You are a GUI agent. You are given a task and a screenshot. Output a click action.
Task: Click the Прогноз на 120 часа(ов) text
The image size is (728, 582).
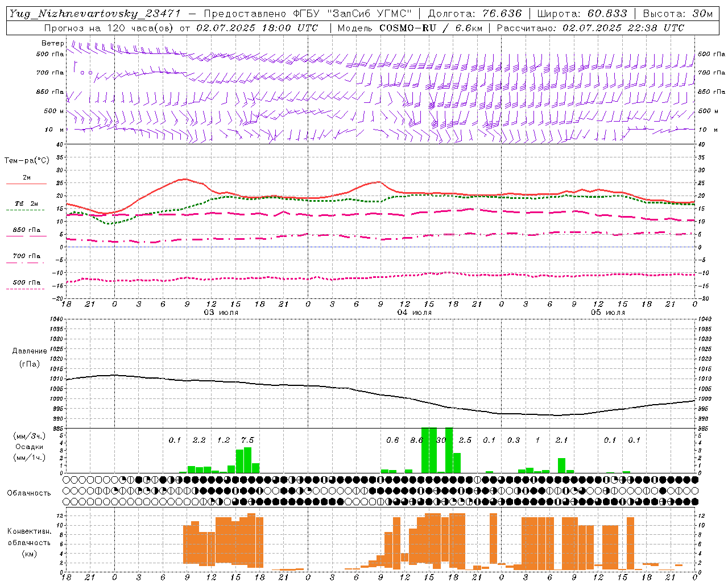click(110, 28)
